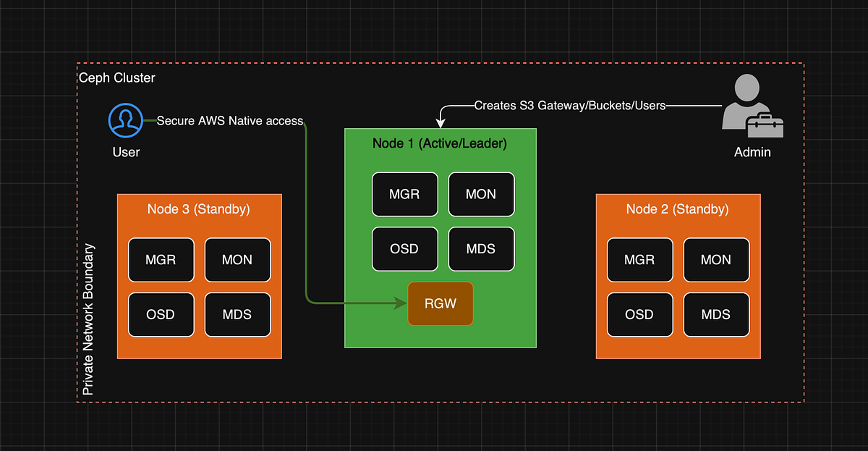Select the MDS daemon in Node 3
Image resolution: width=868 pixels, height=451 pixels.
click(x=237, y=314)
